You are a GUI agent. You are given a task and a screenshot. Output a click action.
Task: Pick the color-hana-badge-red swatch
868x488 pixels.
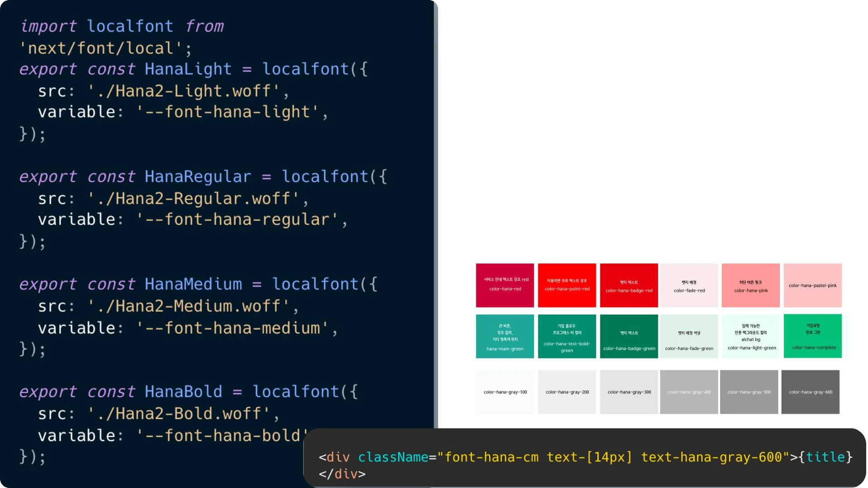[x=629, y=285]
